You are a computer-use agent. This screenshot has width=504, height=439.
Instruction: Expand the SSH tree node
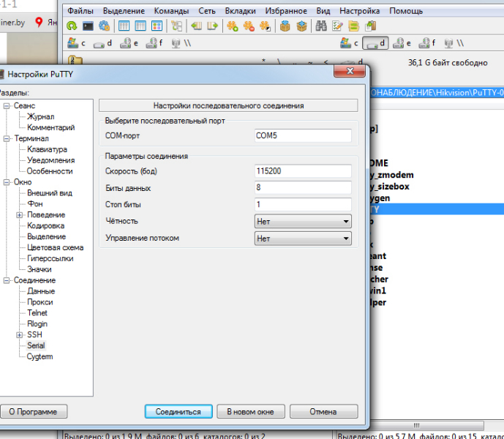tap(19, 335)
